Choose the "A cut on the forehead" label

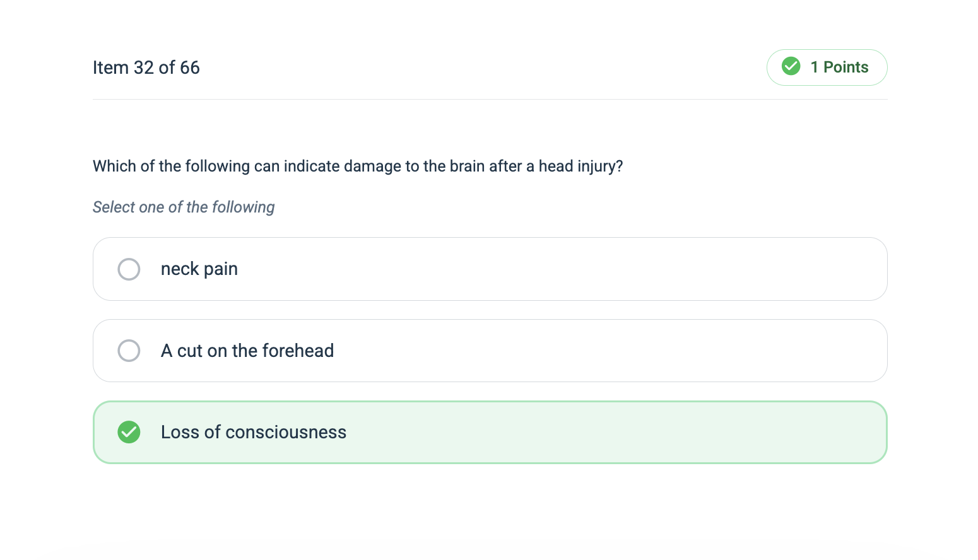pyautogui.click(x=247, y=351)
